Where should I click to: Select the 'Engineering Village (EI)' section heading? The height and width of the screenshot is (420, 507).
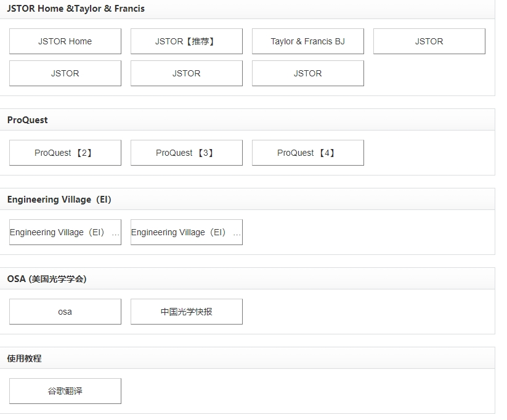click(59, 200)
